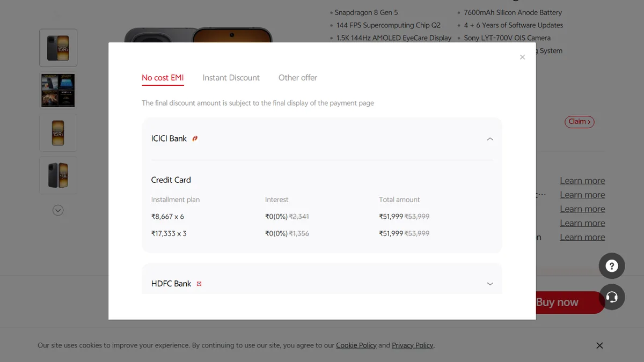
Task: Open the Privacy Policy link
Action: coord(412,345)
